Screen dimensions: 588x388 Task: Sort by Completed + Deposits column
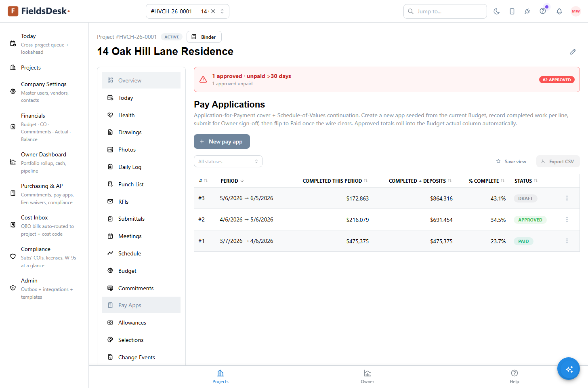420,181
